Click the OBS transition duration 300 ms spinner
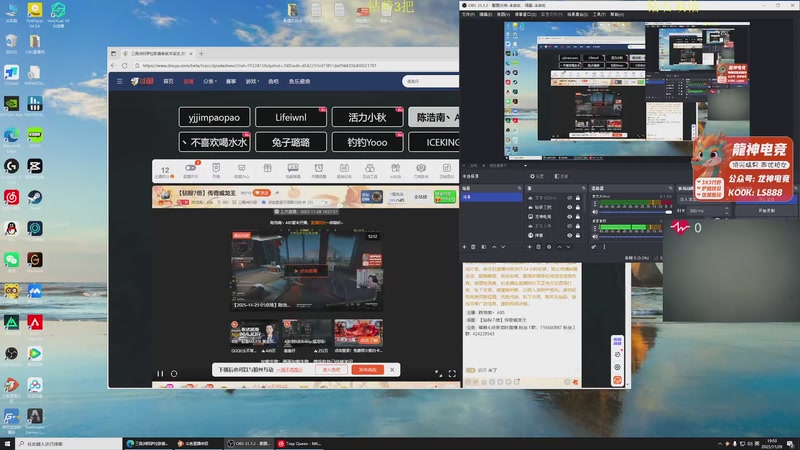This screenshot has height=450, width=800. (709, 211)
